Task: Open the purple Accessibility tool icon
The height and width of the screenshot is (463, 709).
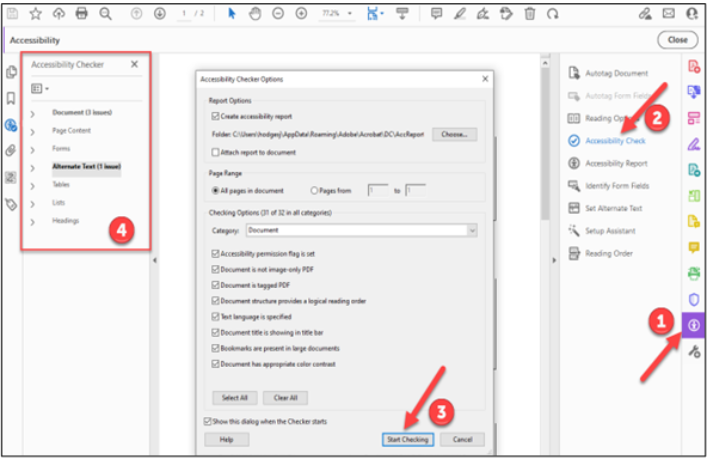Action: (694, 325)
